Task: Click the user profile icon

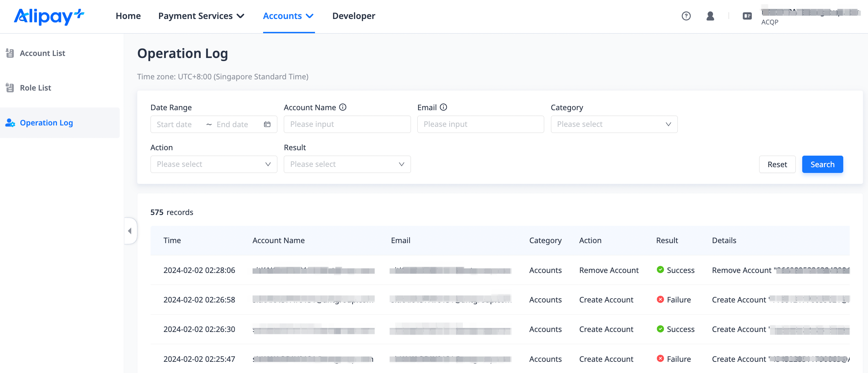Action: 710,16
